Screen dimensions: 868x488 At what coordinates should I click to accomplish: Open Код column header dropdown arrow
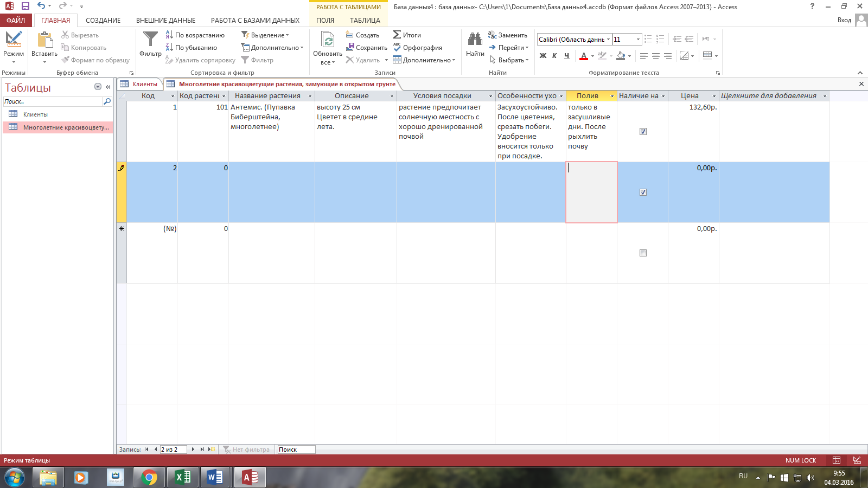tap(173, 96)
